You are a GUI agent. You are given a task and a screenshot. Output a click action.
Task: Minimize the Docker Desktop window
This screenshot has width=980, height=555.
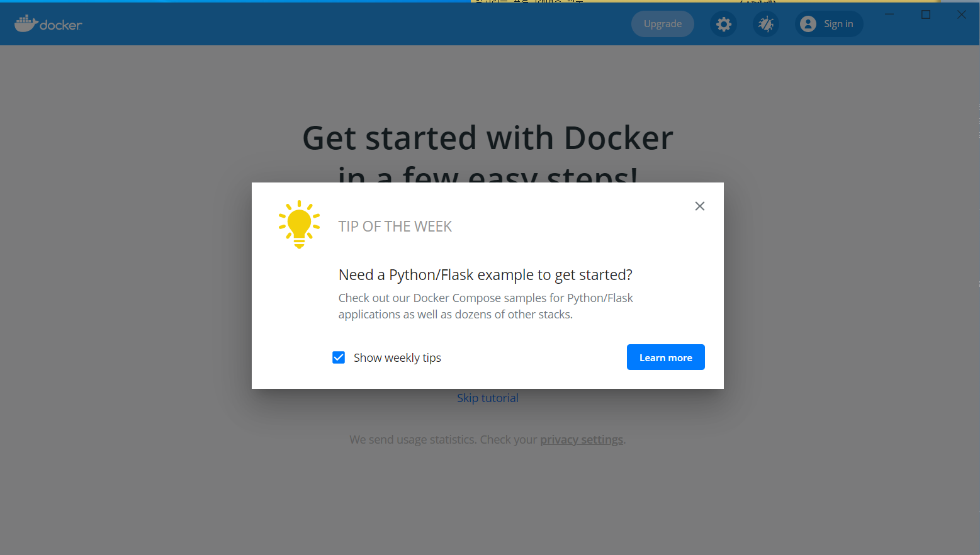(x=889, y=14)
